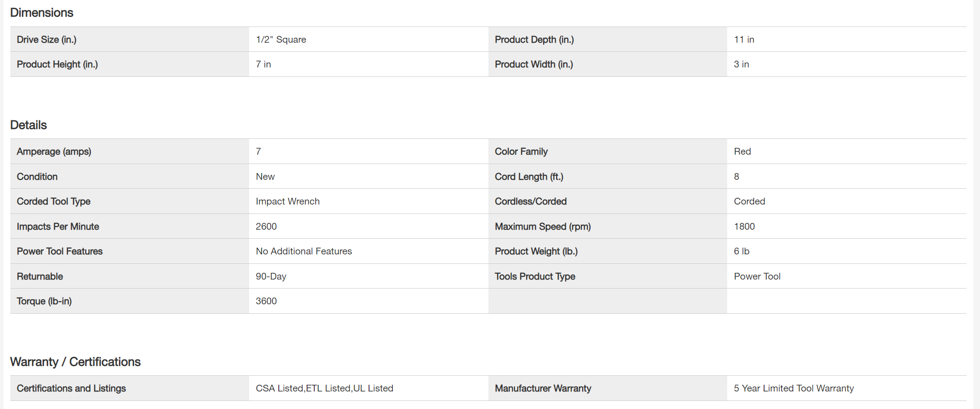
Task: Click the Cord Length (ft.) label
Action: coord(529,177)
